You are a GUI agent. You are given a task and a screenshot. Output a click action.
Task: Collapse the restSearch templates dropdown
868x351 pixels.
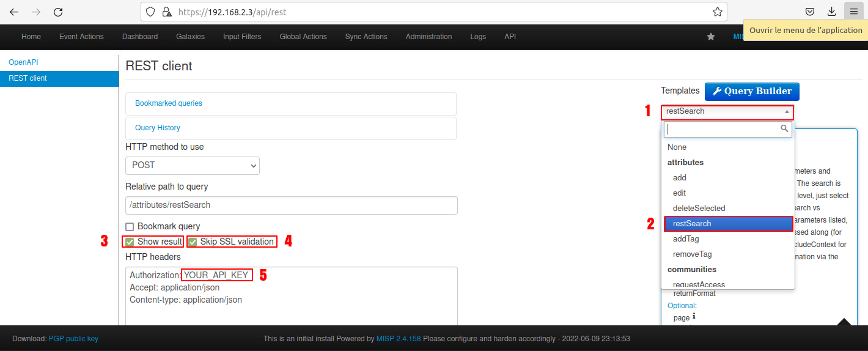(727, 112)
